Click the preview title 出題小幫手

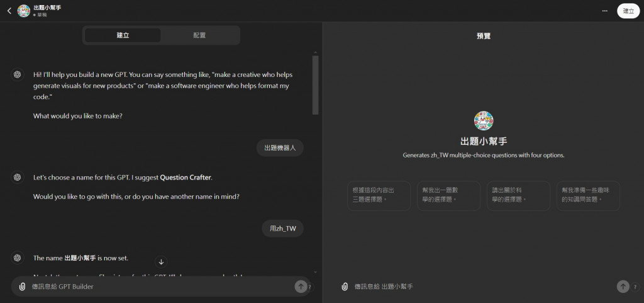click(x=484, y=142)
